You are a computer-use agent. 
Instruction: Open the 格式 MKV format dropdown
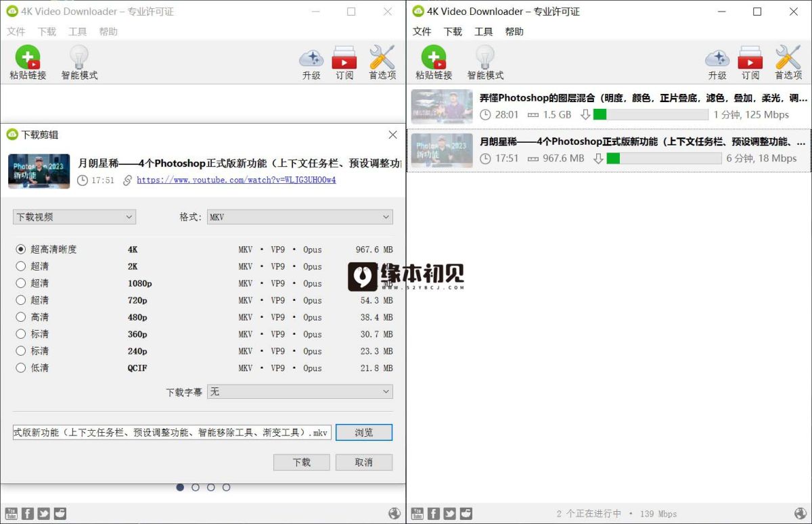tap(300, 217)
